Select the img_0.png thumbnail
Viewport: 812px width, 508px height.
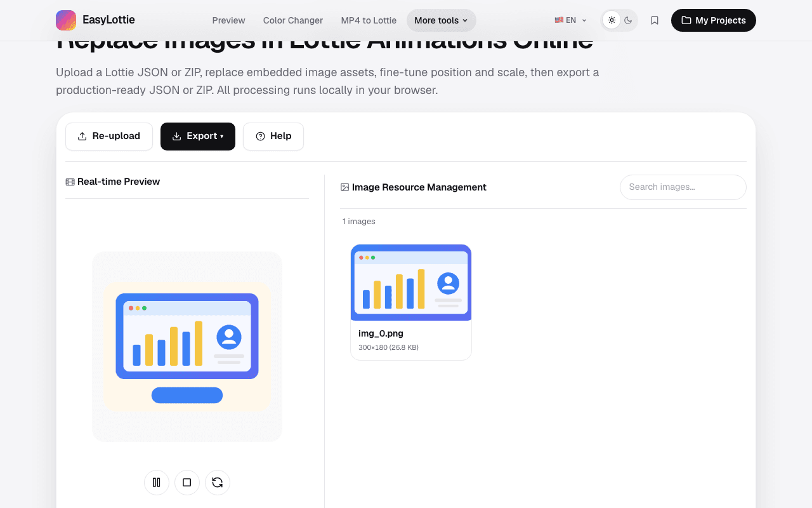click(x=411, y=283)
